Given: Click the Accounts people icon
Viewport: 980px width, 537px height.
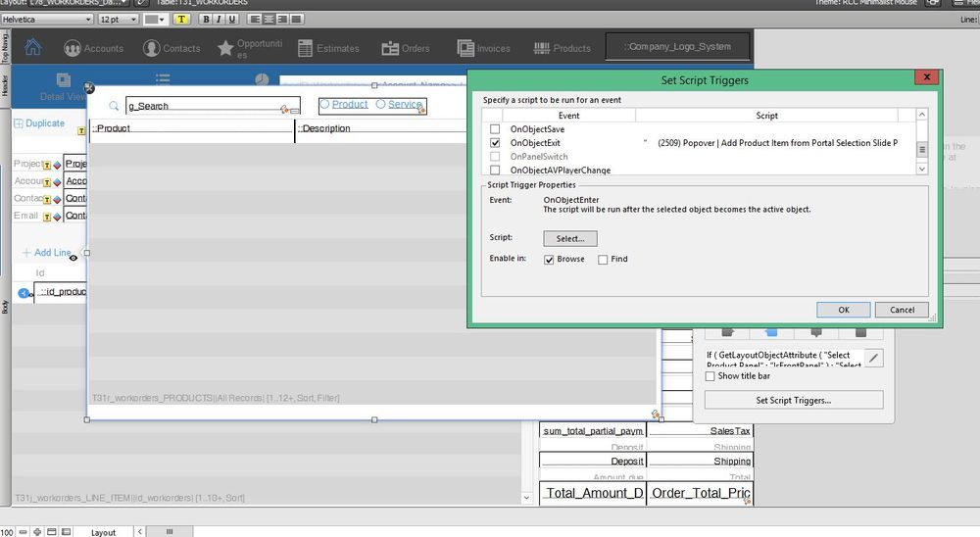Looking at the screenshot, I should coord(72,48).
